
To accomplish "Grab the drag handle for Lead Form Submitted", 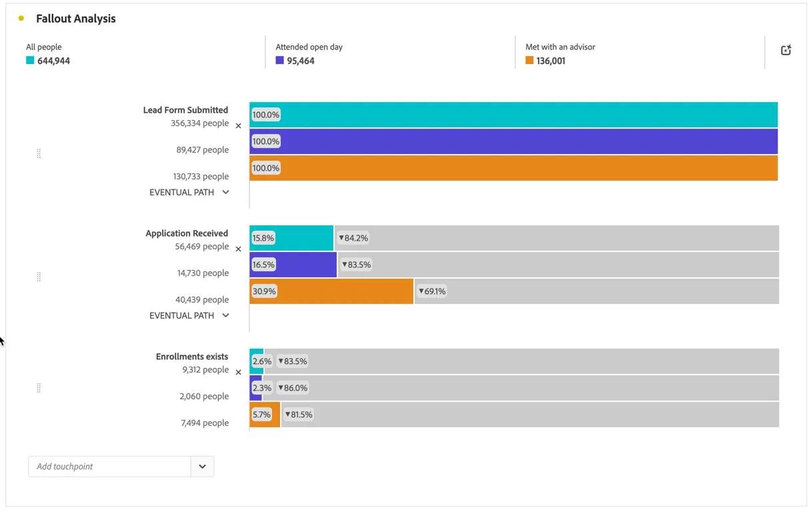I will [x=39, y=153].
